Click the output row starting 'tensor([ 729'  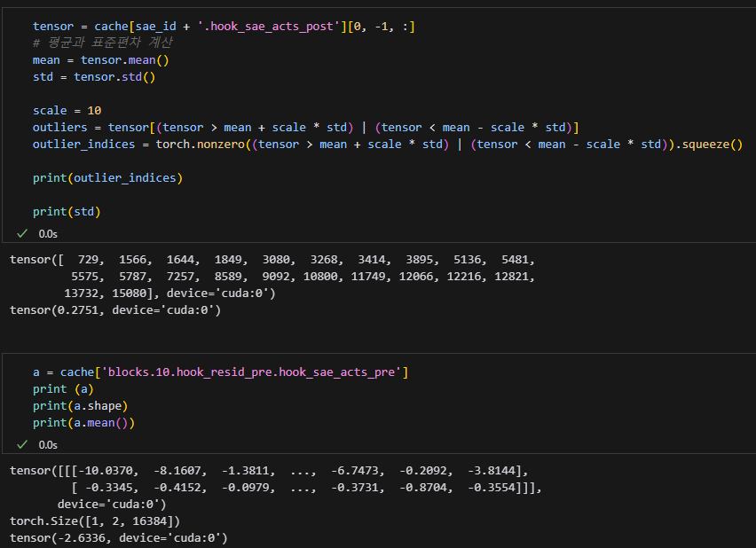[x=272, y=260]
